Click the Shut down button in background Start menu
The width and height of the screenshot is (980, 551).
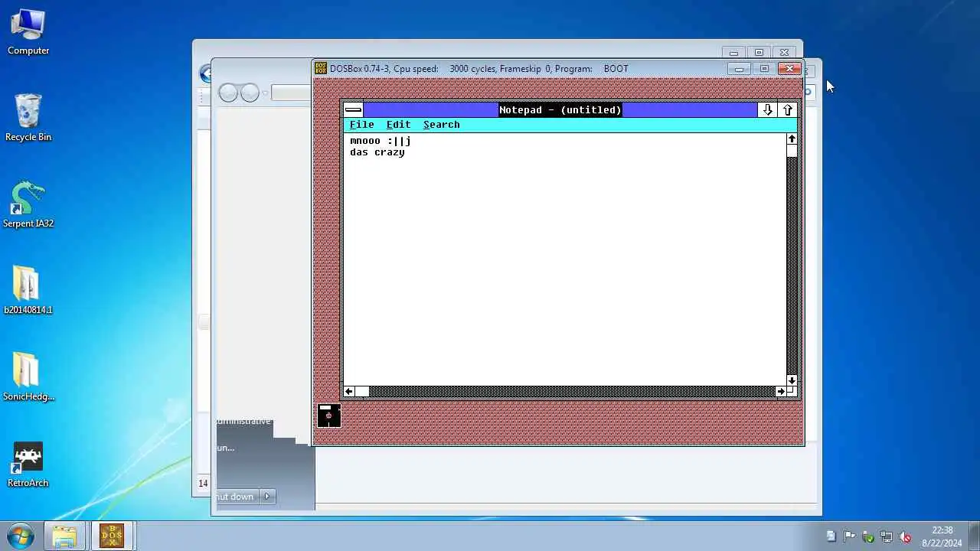[236, 497]
